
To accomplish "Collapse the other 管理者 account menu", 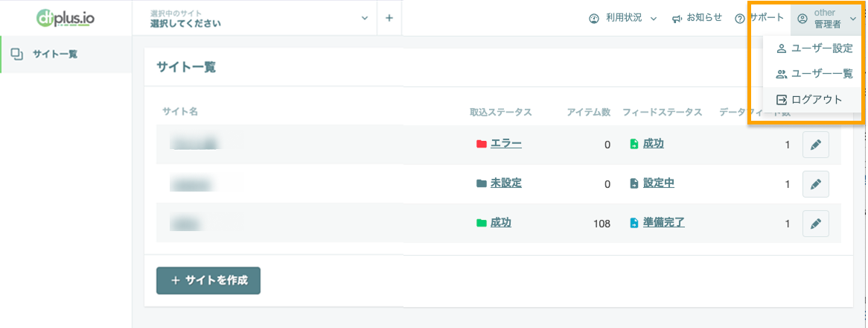I will (826, 19).
